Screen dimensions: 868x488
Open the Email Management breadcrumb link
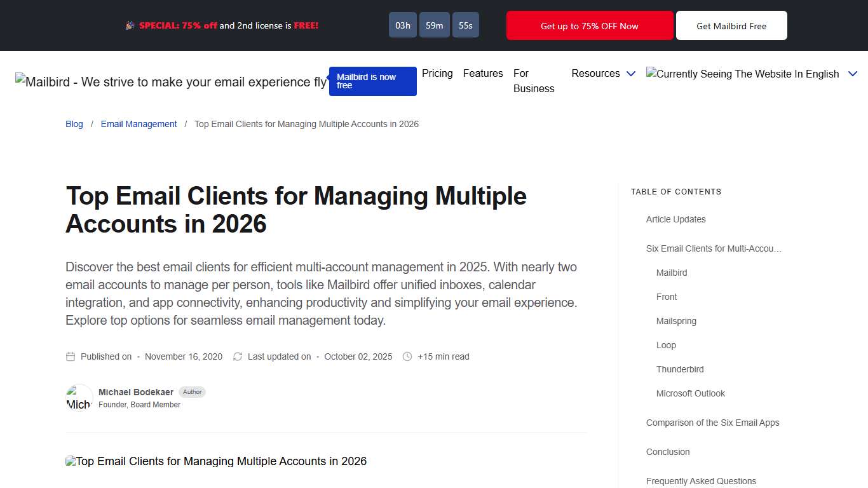(x=139, y=124)
